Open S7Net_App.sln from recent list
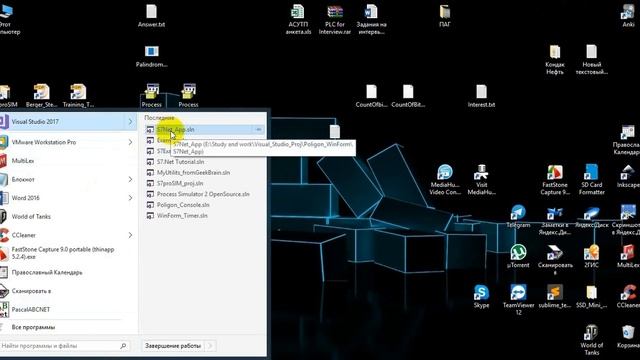 click(x=199, y=129)
